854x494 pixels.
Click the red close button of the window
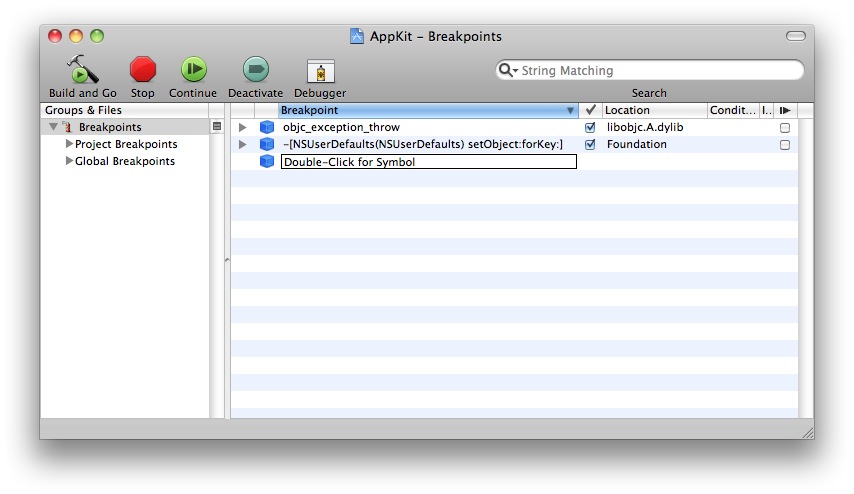54,36
